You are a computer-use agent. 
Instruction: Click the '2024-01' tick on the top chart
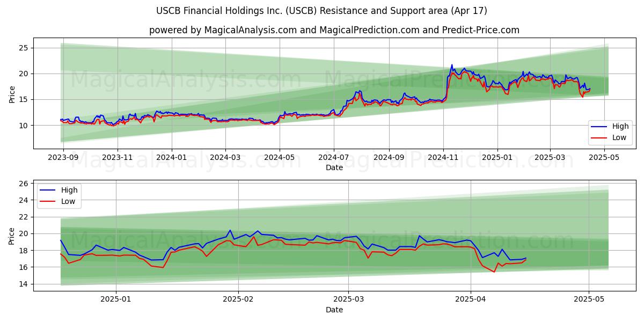(x=172, y=157)
